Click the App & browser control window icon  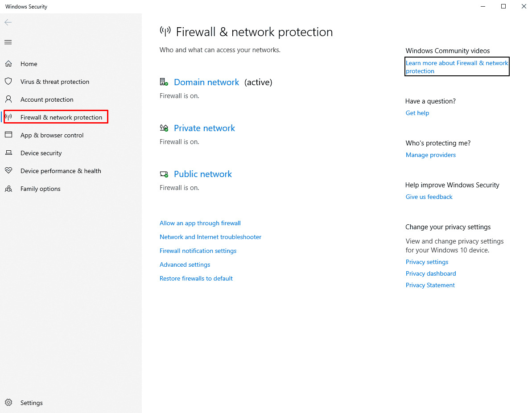pyautogui.click(x=8, y=135)
